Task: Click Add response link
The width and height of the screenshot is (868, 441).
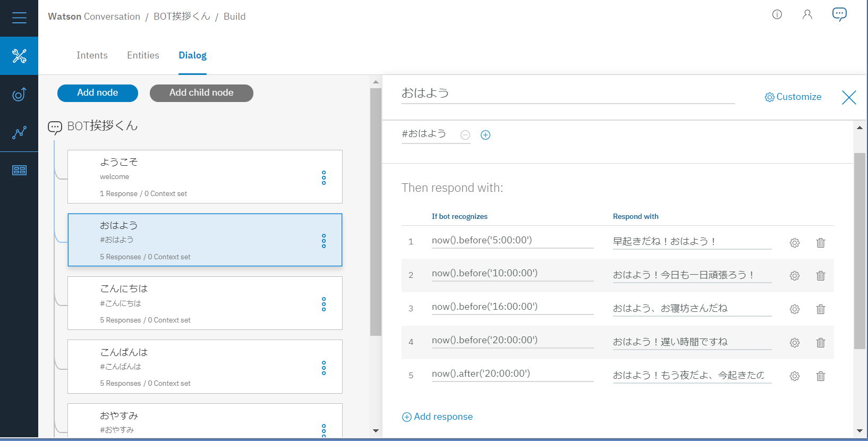Action: (x=437, y=417)
